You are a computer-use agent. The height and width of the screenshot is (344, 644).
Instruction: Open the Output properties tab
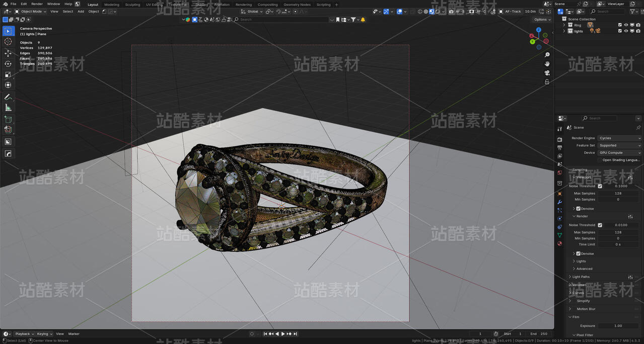(x=559, y=148)
